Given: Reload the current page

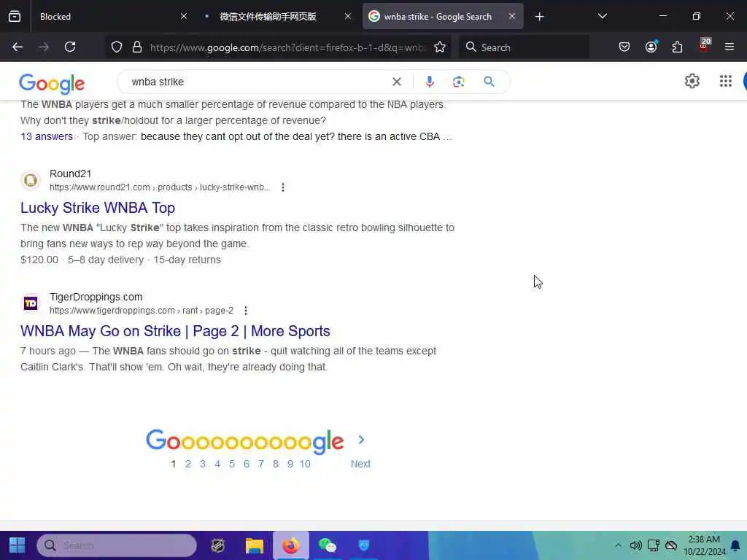Looking at the screenshot, I should (70, 47).
